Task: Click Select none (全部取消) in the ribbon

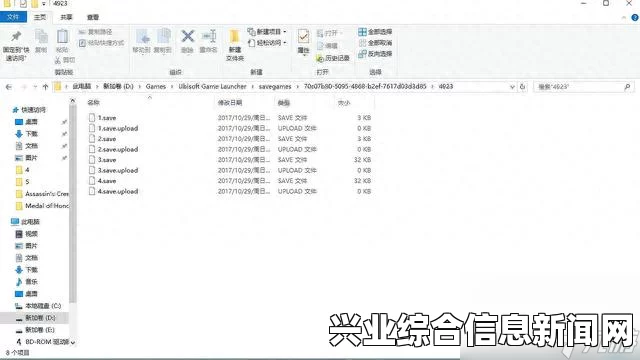Action: click(375, 43)
